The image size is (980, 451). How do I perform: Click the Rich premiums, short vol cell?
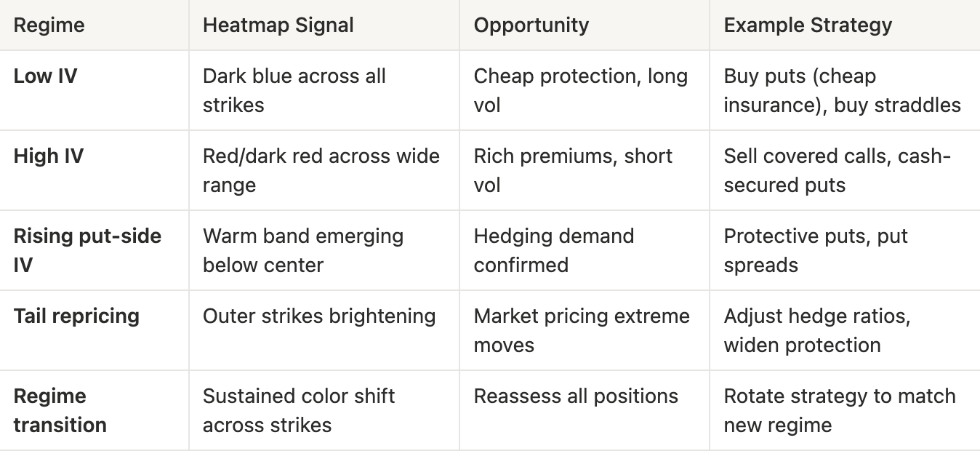coord(573,170)
